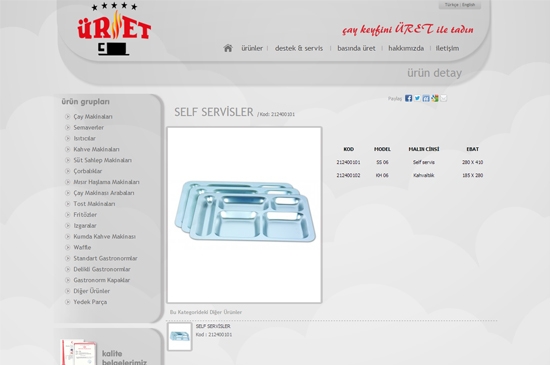Open hakkımızda page

pyautogui.click(x=406, y=48)
